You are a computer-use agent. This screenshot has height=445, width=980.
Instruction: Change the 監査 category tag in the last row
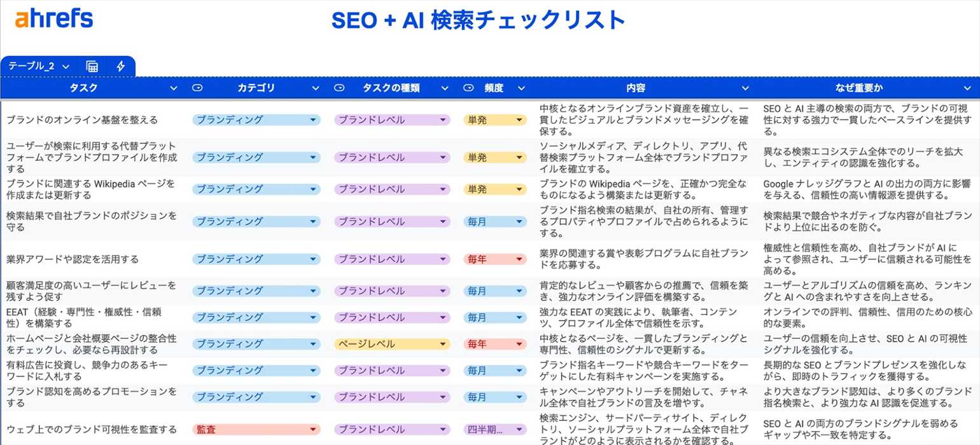click(256, 429)
